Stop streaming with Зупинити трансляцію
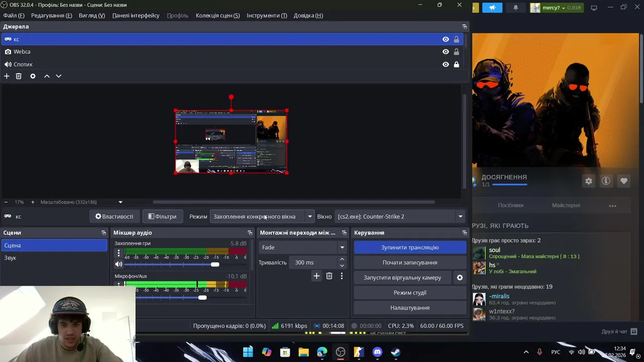Screen dimensions: 644x362 tap(410, 247)
